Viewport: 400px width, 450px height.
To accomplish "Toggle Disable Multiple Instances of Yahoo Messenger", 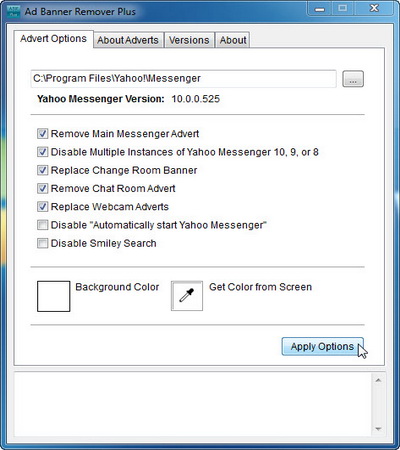I will 42,152.
